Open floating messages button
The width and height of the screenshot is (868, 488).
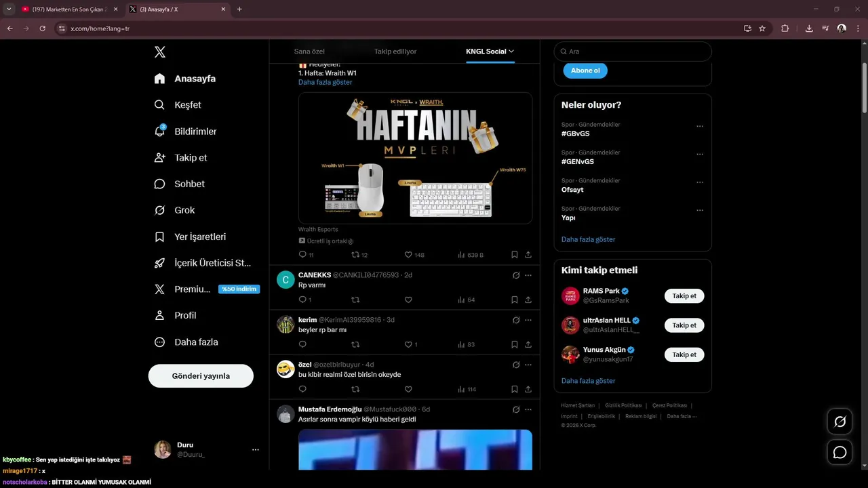pos(840,452)
